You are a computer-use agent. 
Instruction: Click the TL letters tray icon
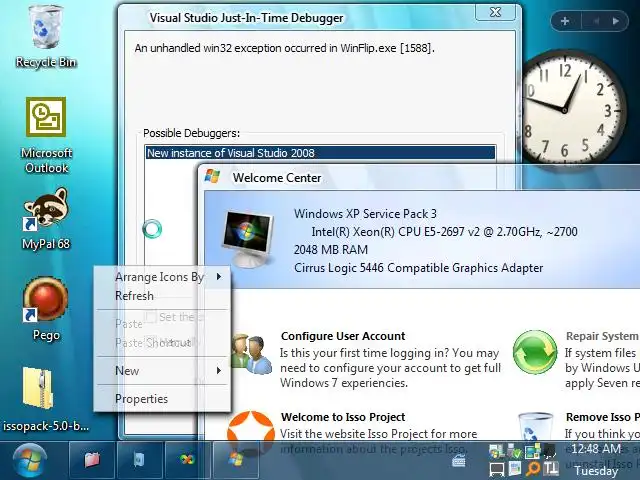tap(551, 469)
